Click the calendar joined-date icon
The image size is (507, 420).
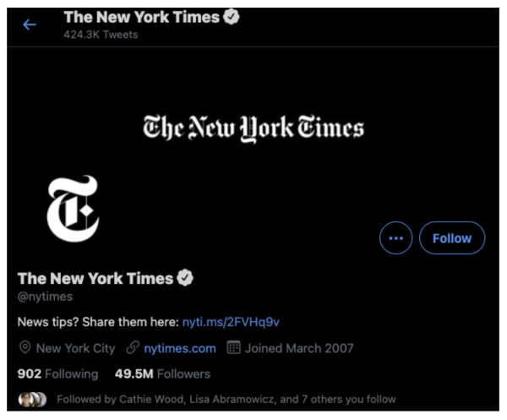(233, 348)
